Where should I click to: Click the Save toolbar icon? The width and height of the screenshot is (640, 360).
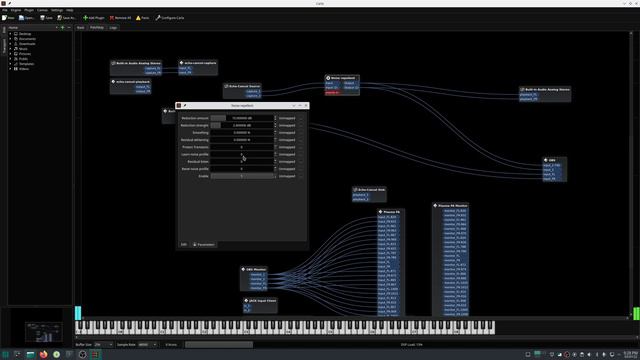click(42, 18)
